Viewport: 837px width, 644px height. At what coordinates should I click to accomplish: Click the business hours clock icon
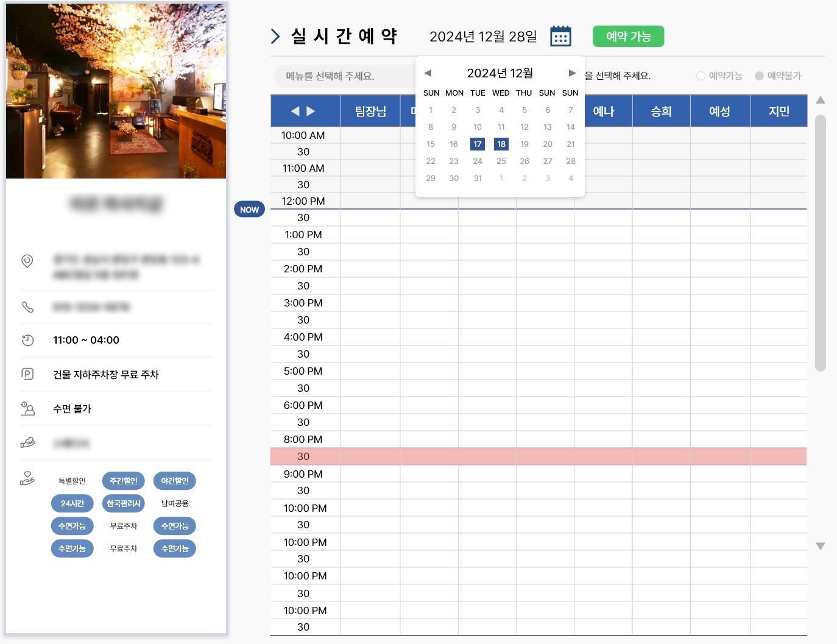point(27,341)
